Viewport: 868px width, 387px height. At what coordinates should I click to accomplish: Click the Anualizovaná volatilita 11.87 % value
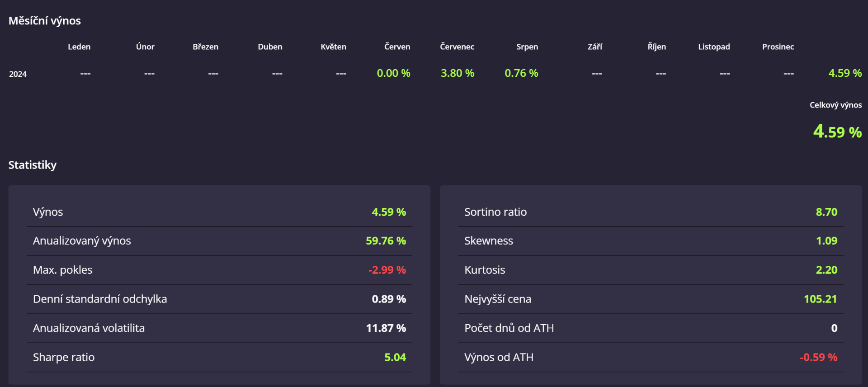[386, 328]
